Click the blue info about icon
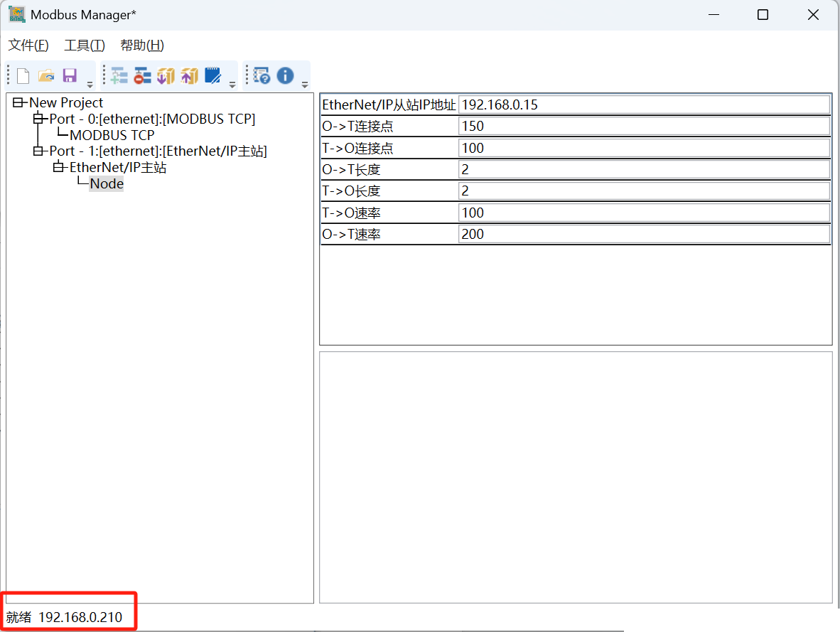Image resolution: width=840 pixels, height=632 pixels. pyautogui.click(x=286, y=75)
